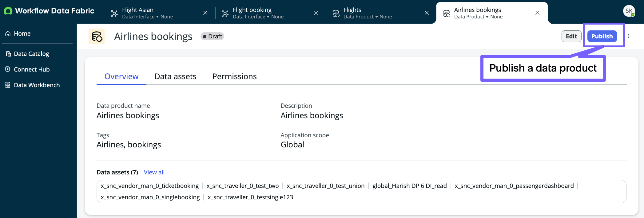Select asset x_snc_vendor_man_0_ticketbooking
Image resolution: width=644 pixels, height=218 pixels.
pos(150,186)
